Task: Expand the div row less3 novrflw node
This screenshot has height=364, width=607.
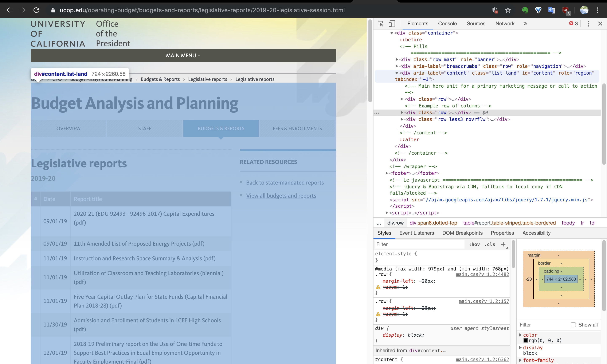Action: click(402, 119)
